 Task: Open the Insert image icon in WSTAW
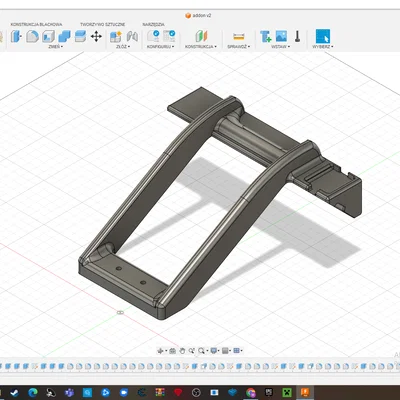point(281,36)
